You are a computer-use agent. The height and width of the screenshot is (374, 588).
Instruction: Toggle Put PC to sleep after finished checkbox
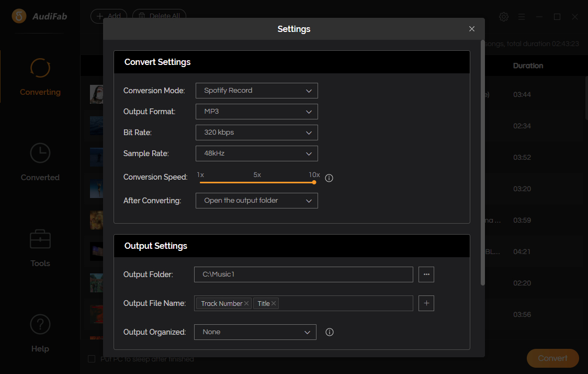(x=92, y=359)
